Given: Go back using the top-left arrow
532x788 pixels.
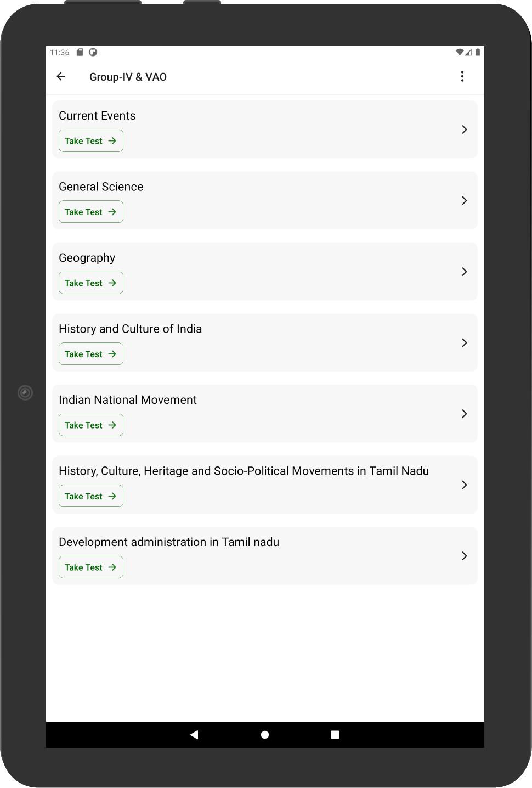Looking at the screenshot, I should coord(61,76).
